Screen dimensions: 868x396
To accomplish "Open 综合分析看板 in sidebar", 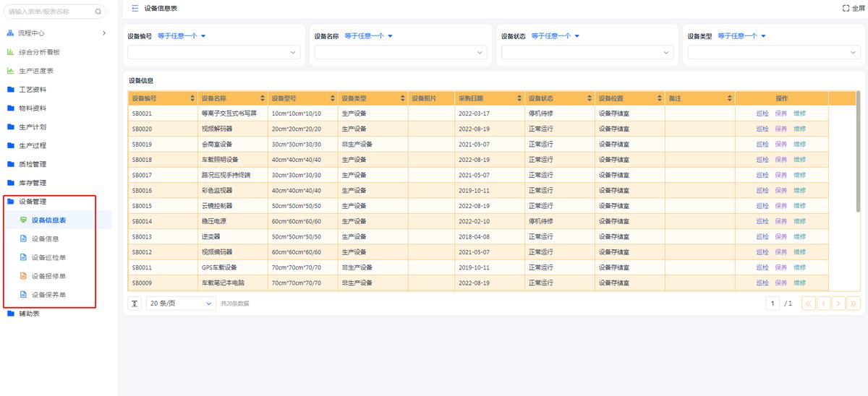I will (x=39, y=52).
